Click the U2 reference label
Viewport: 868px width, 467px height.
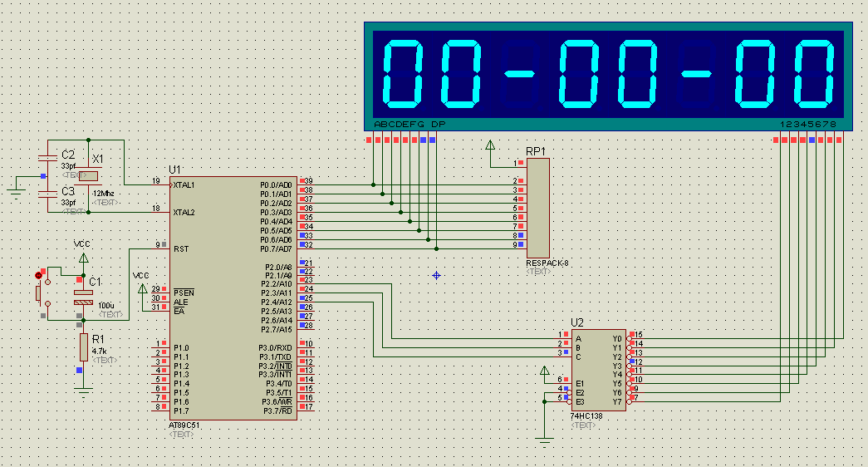[576, 322]
